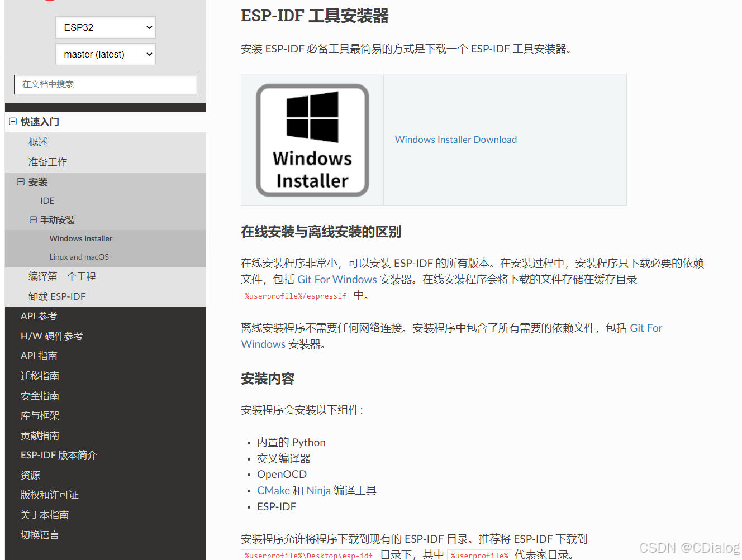This screenshot has height=560, width=742.
Task: Click the 交叉编译器 list item
Action: [x=284, y=458]
